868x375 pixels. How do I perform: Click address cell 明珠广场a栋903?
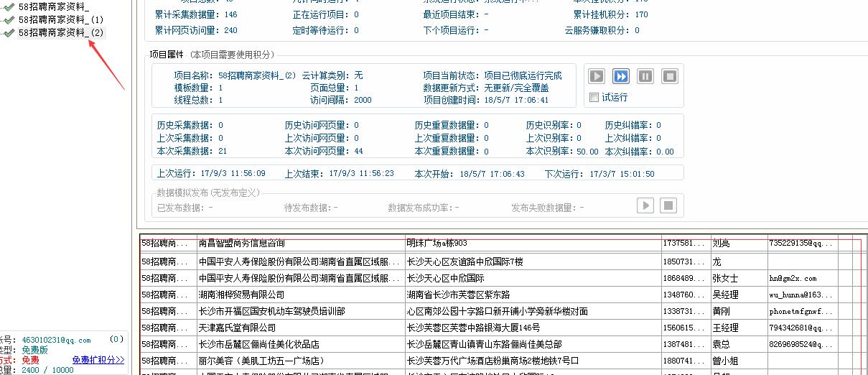(437, 244)
